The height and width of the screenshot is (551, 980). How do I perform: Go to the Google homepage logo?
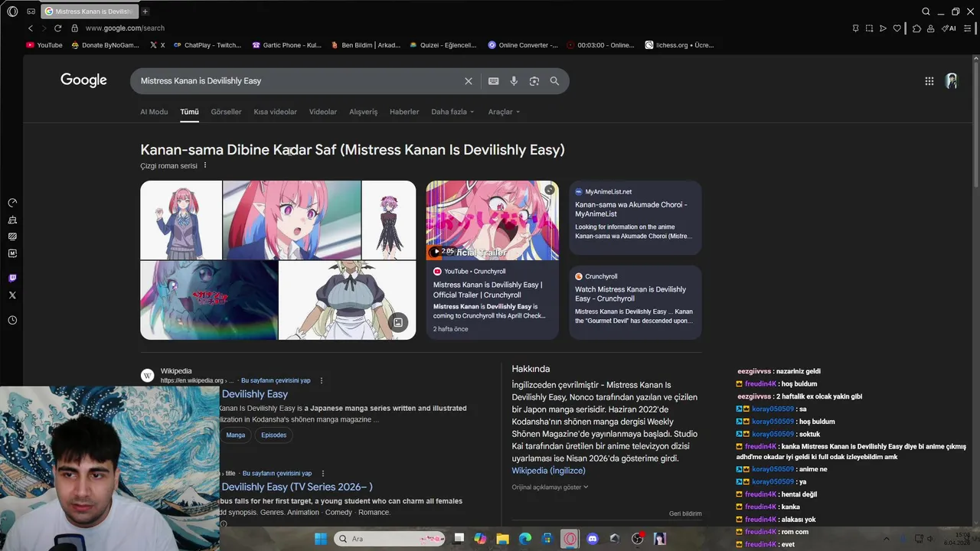[x=83, y=80]
